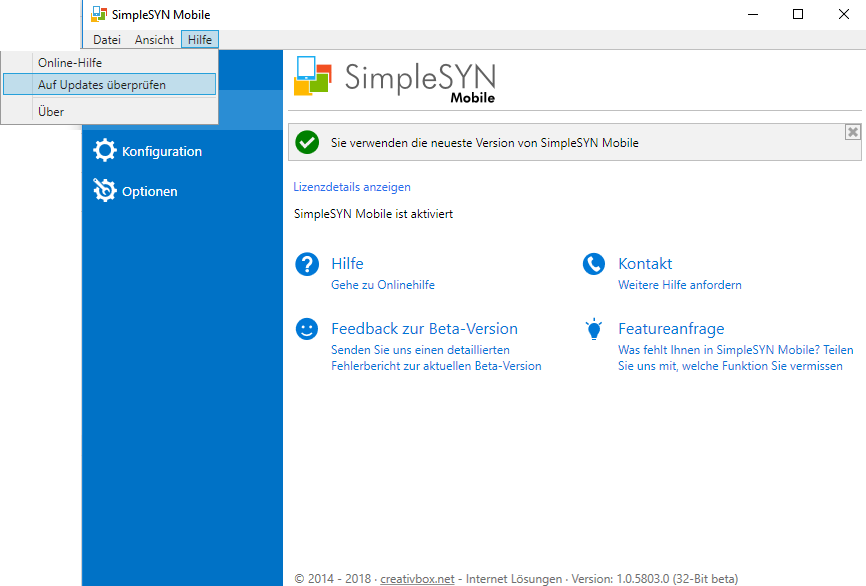The width and height of the screenshot is (866, 586).
Task: Click the SimpleSYN Mobile logo
Action: pyautogui.click(x=395, y=80)
